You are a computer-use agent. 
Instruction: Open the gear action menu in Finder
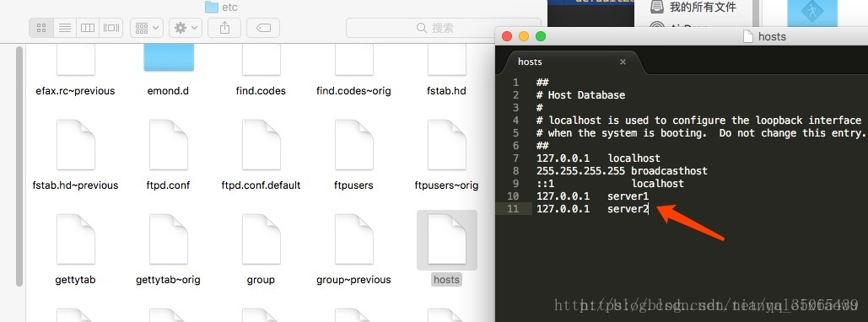pos(186,28)
